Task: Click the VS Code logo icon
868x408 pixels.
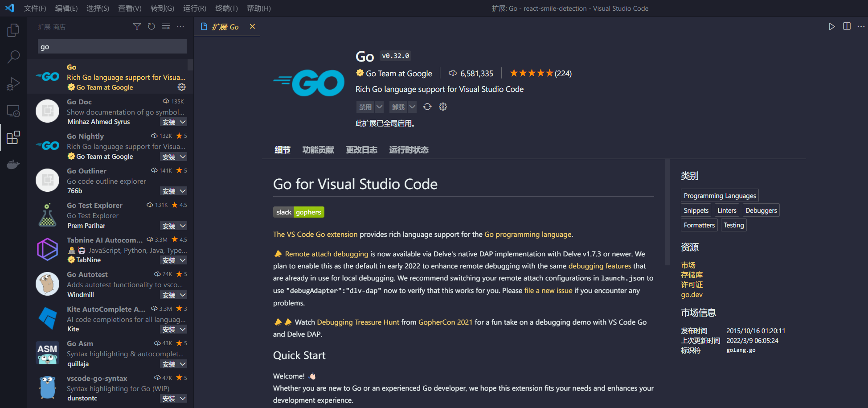Action: pyautogui.click(x=10, y=8)
